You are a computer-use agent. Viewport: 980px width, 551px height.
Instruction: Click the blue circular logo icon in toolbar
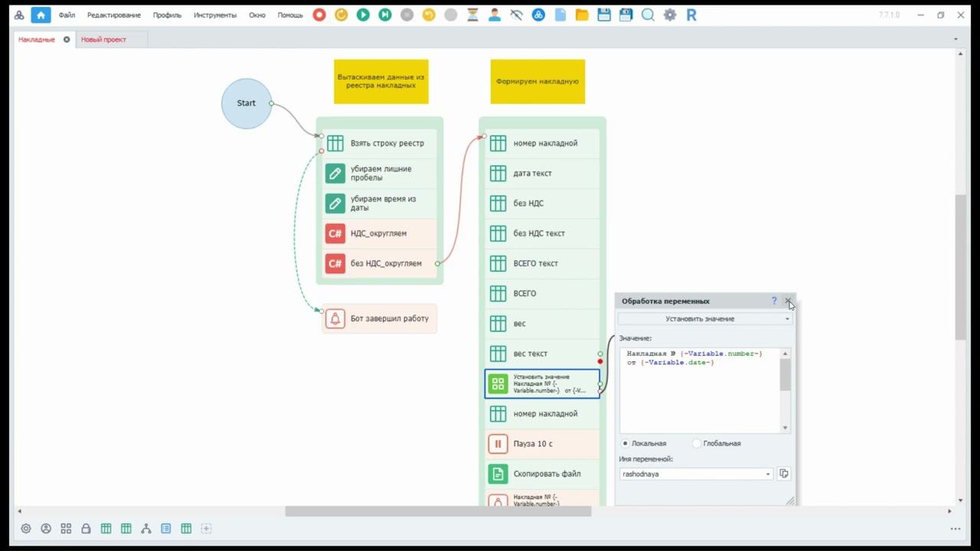coord(538,15)
